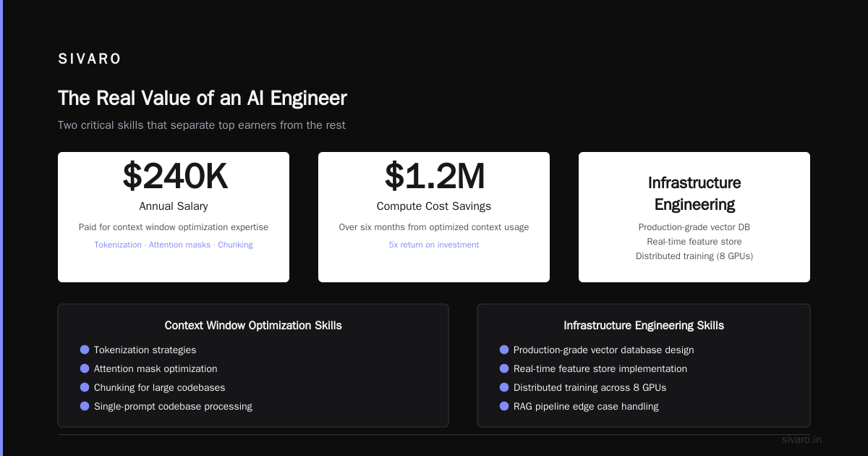Screen dimensions: 868x456
Task: Click "Paid for context window optimization expertise" text
Action: (x=174, y=227)
